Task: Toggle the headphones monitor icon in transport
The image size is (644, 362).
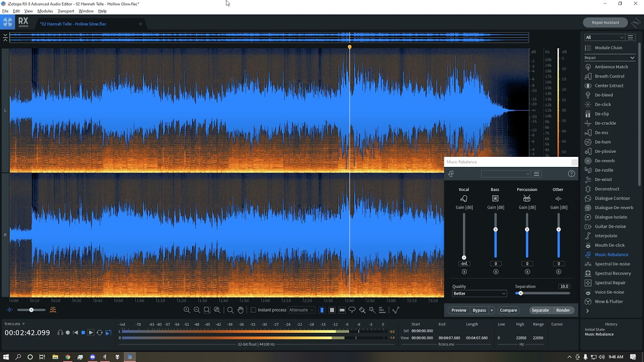Action: tap(60, 333)
